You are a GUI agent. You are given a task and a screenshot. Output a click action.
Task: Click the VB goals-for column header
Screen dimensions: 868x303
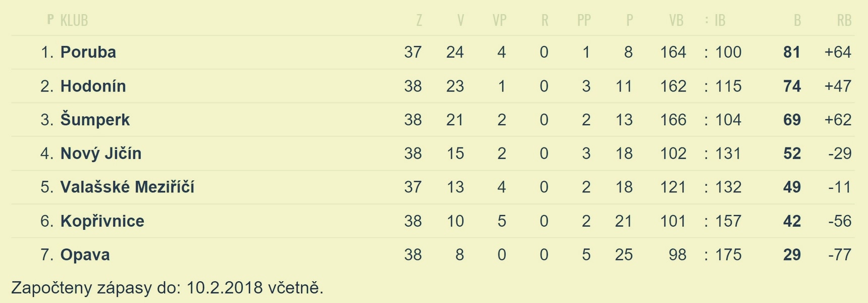(676, 20)
